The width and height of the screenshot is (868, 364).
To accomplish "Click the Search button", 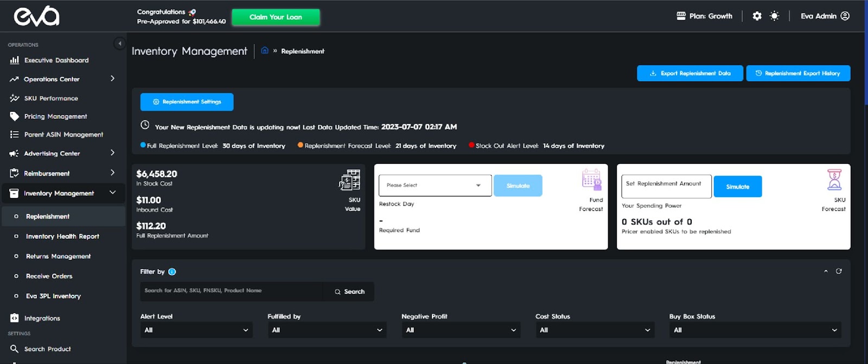I will tap(349, 291).
